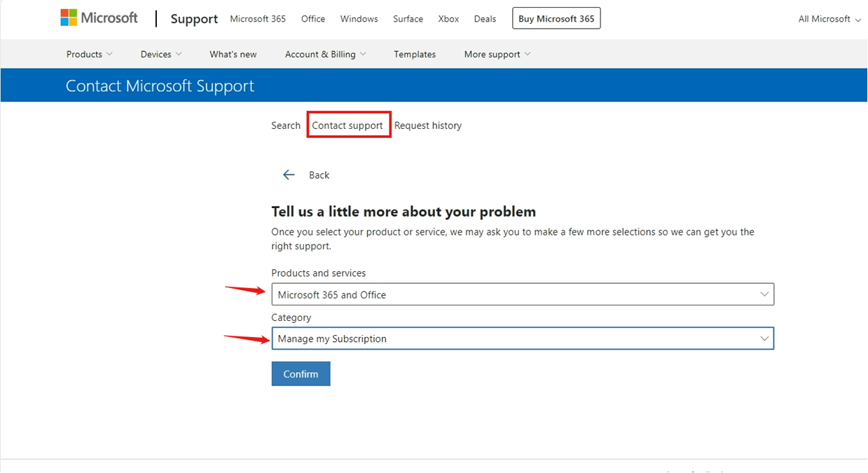Switch to the Request history tab
This screenshot has height=473, width=868.
[x=428, y=125]
